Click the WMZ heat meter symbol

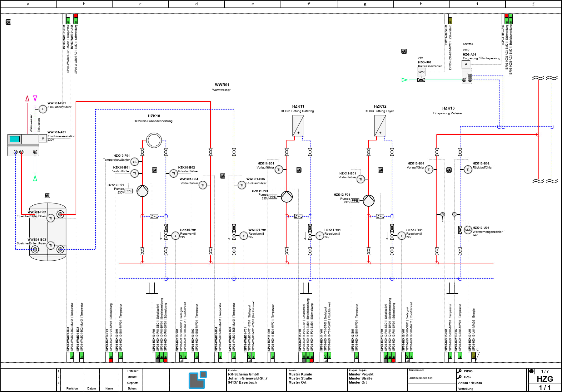468,230
